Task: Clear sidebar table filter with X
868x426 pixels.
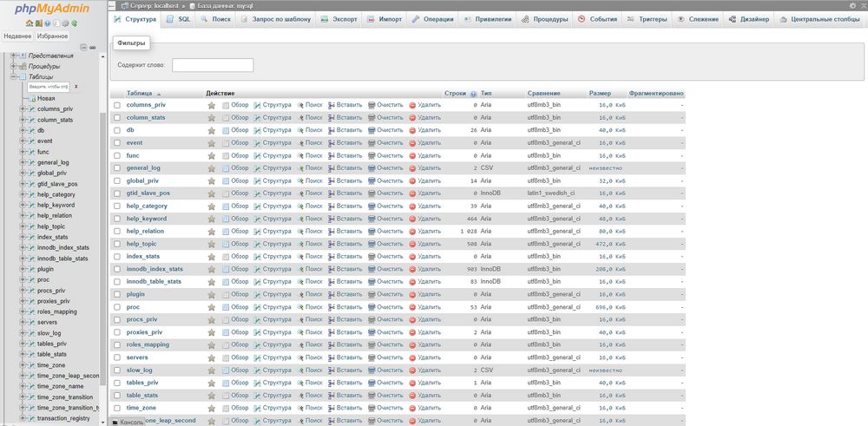Action: click(x=76, y=87)
